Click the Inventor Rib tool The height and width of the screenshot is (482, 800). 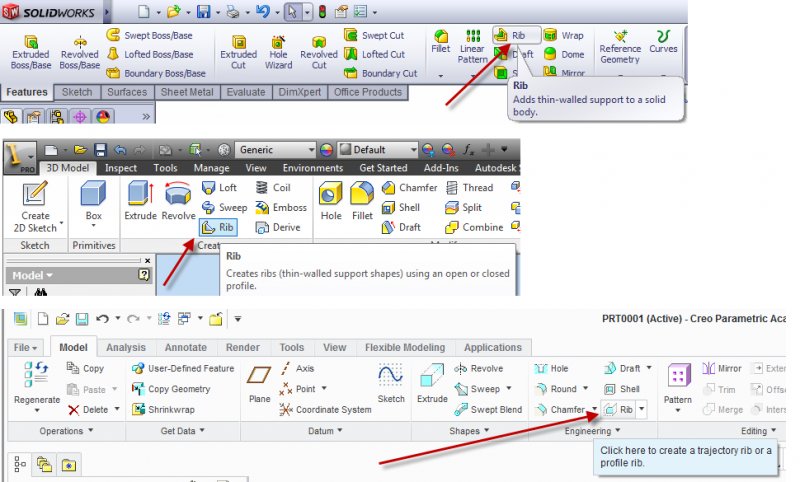(x=218, y=227)
